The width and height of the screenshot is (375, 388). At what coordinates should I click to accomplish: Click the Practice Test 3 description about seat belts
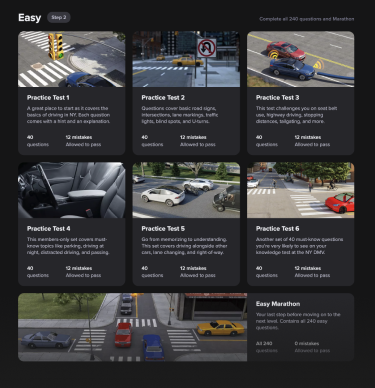click(x=296, y=115)
